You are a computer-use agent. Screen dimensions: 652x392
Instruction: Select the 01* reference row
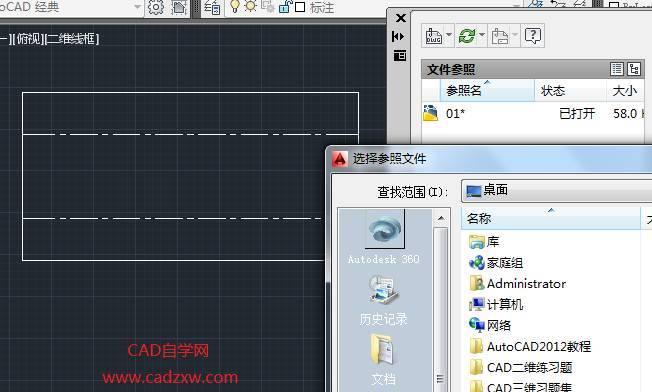pyautogui.click(x=533, y=113)
